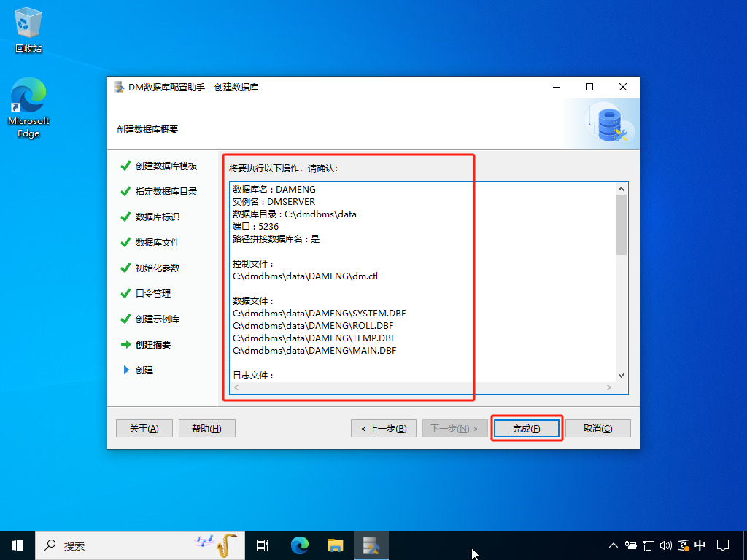Select the 初始化参数 step
The width and height of the screenshot is (747, 560).
[158, 268]
